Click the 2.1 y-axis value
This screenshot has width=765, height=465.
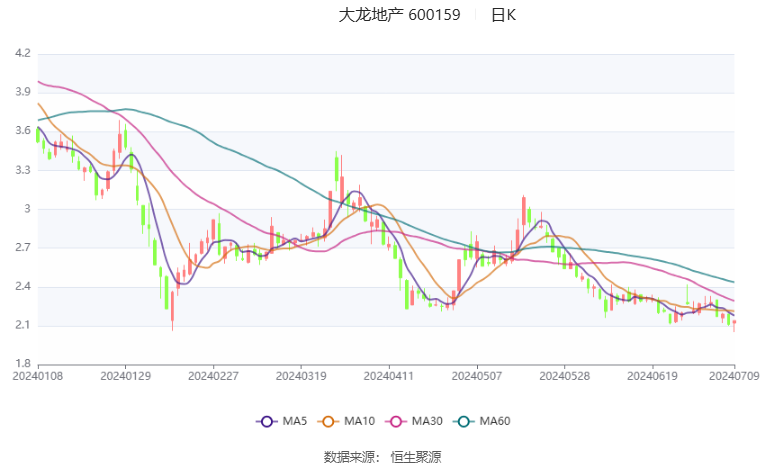click(22, 325)
